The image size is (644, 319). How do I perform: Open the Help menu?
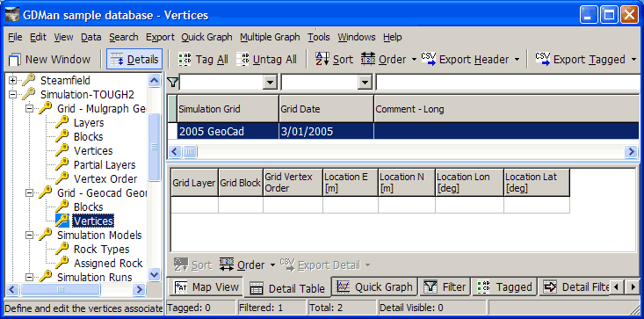(392, 38)
